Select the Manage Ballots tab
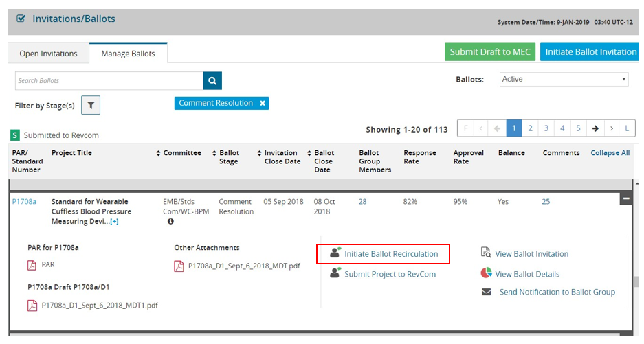 pos(128,54)
